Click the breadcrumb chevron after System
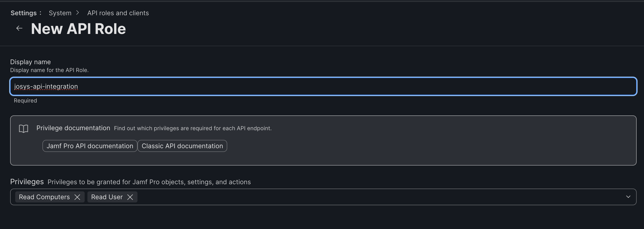 click(78, 13)
